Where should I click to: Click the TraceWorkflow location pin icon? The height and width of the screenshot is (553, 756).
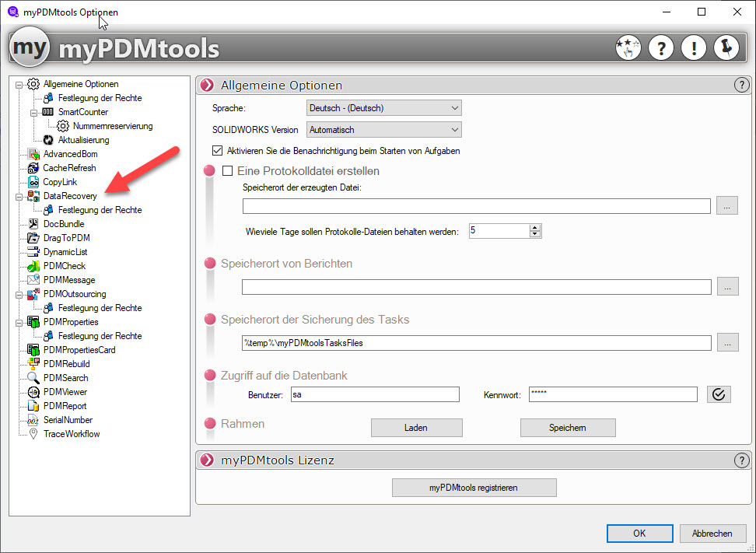pos(33,433)
